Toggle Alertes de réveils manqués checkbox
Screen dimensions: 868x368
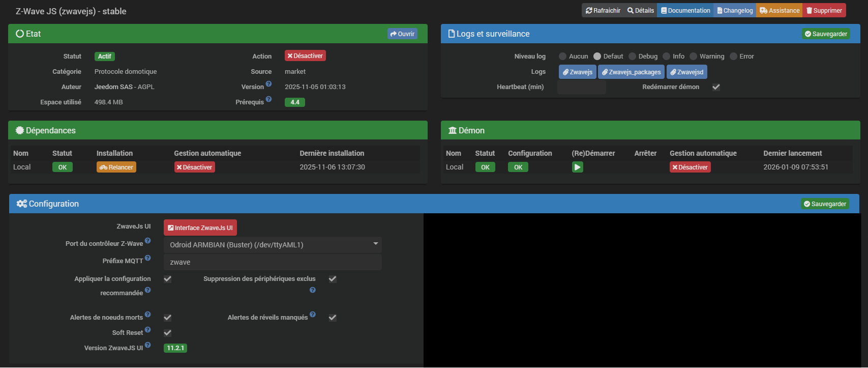pyautogui.click(x=333, y=318)
